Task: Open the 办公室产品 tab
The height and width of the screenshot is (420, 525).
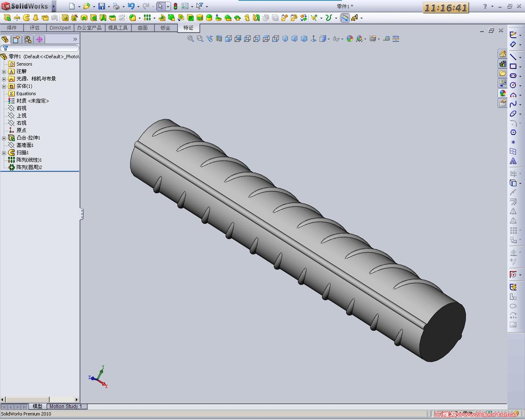Action: (x=89, y=28)
